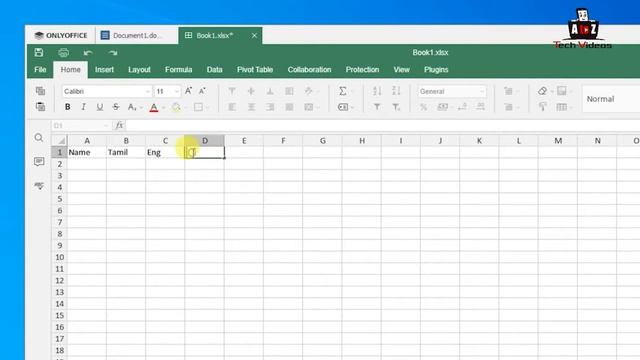
Task: Open the Collaboration tab
Action: click(x=309, y=70)
